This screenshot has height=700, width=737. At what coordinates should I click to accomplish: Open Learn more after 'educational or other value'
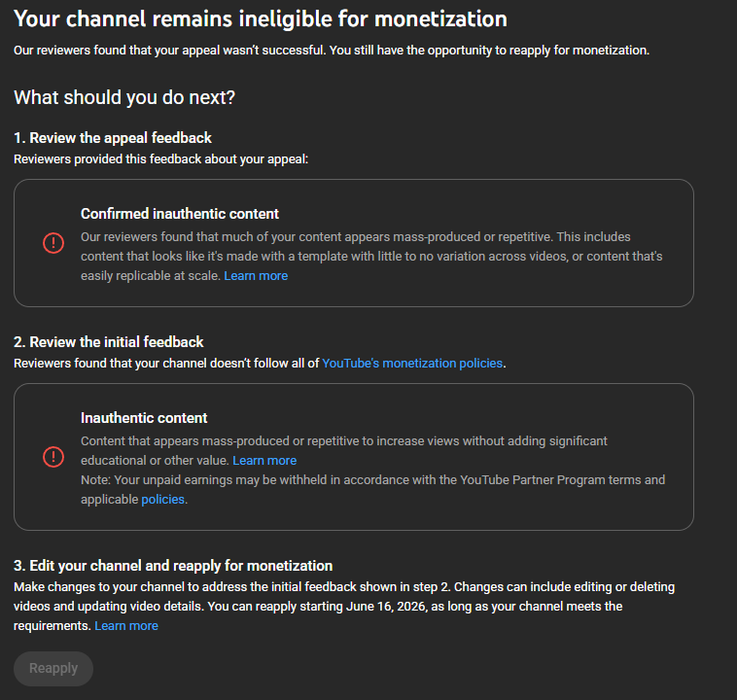coord(264,461)
